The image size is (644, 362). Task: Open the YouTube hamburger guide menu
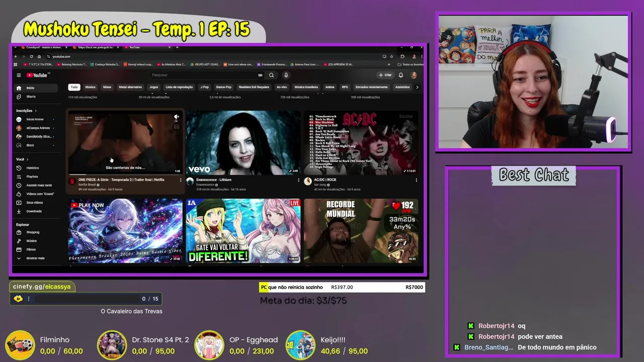point(19,75)
